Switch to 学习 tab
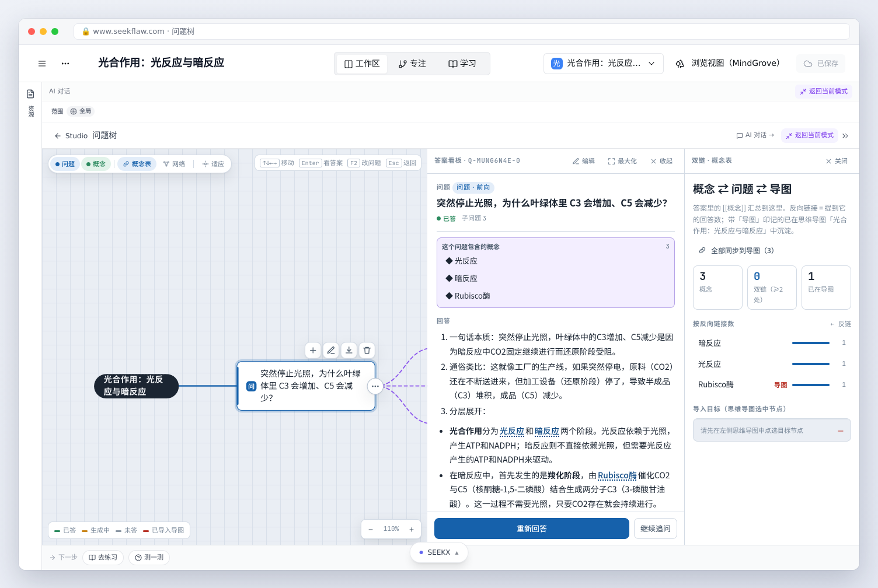Image resolution: width=878 pixels, height=588 pixels. (462, 64)
